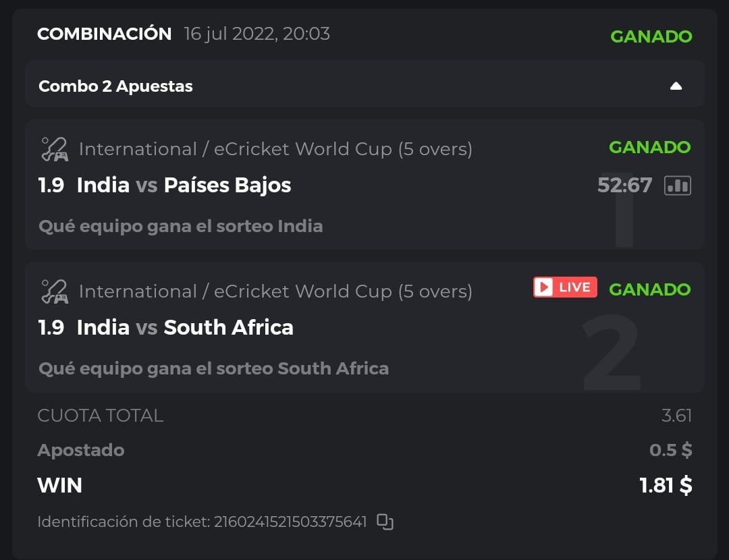
Task: Click the COMBINACIÓN bet type title
Action: point(105,34)
